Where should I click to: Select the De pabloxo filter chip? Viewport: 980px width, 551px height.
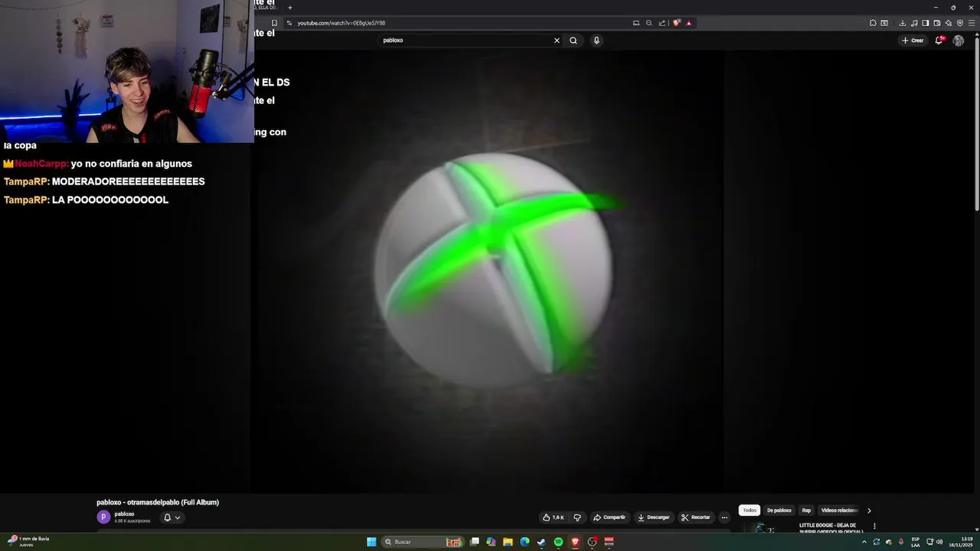coord(779,510)
